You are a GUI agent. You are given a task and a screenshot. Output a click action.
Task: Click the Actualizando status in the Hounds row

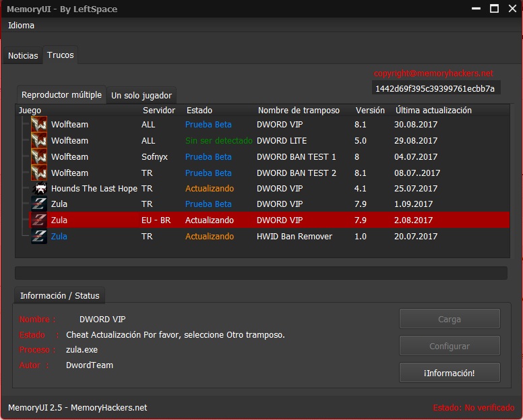pyautogui.click(x=210, y=189)
